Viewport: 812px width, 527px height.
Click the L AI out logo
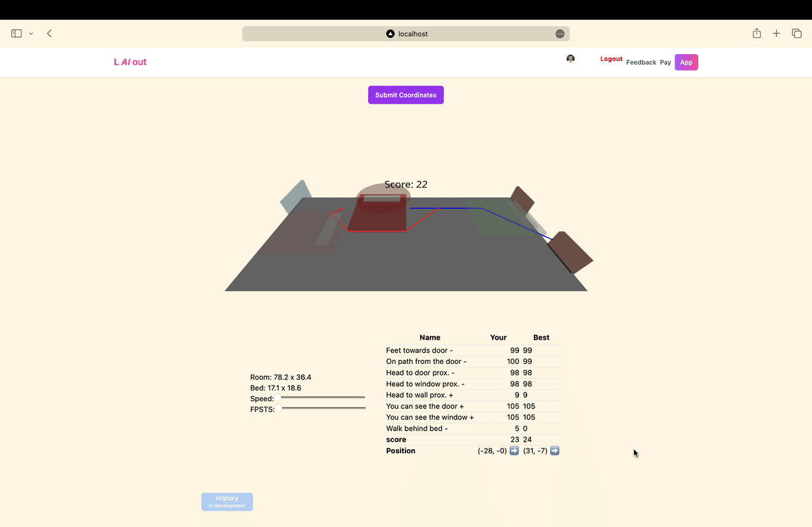pyautogui.click(x=130, y=62)
